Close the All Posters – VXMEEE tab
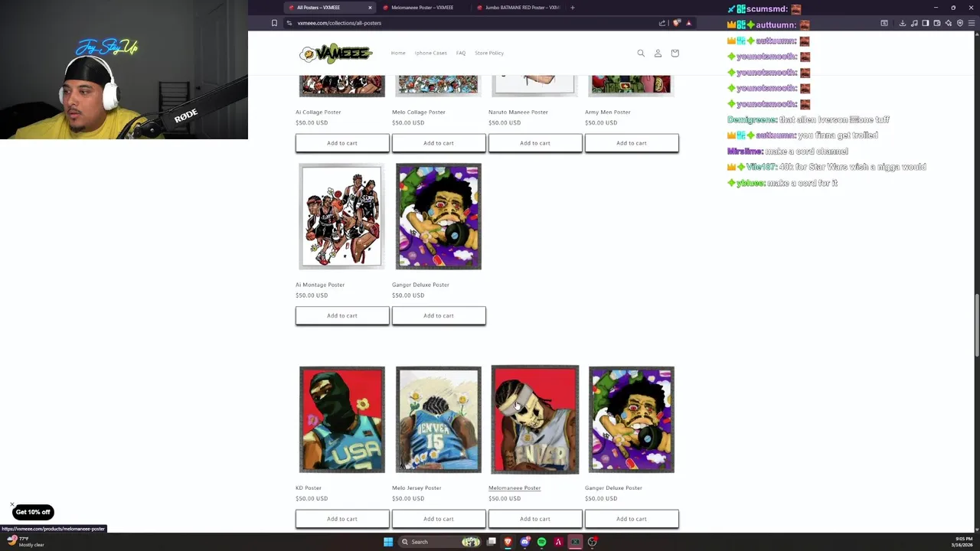Image resolution: width=980 pixels, height=551 pixels. coord(370,8)
